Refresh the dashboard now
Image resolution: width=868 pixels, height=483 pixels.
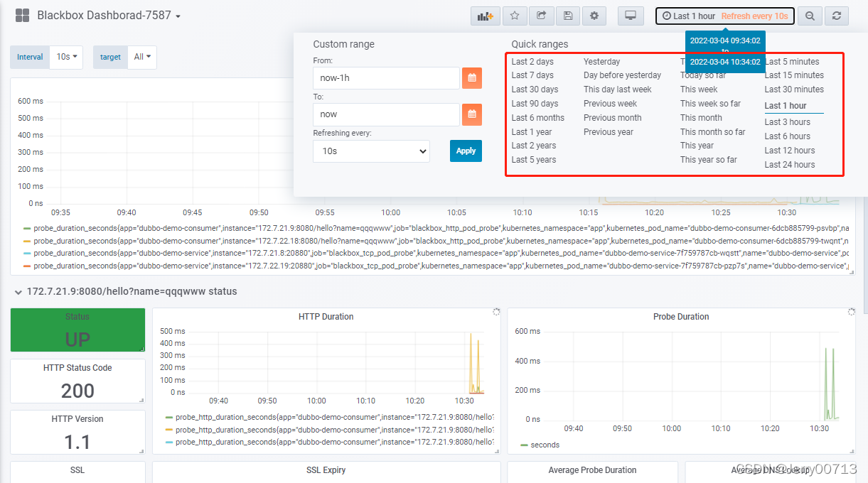coord(837,16)
